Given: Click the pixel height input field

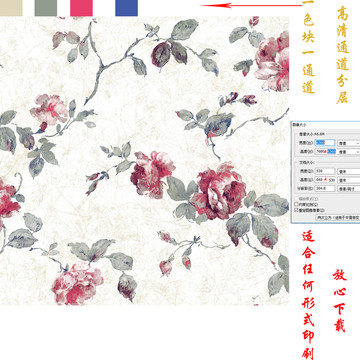Looking at the screenshot, I should [325, 151].
